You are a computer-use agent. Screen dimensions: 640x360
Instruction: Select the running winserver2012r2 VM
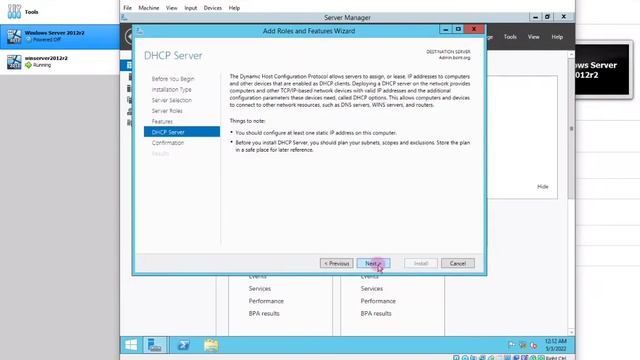pyautogui.click(x=60, y=62)
